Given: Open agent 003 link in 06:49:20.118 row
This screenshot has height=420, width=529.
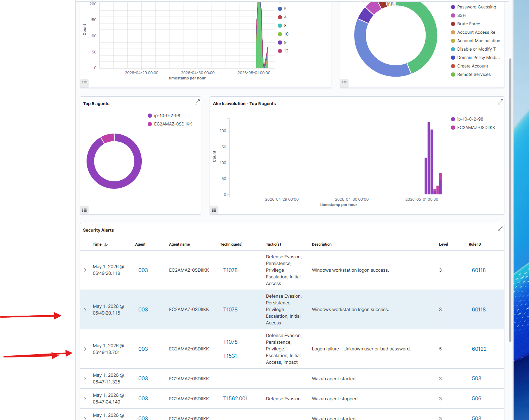Looking at the screenshot, I should coord(143,270).
